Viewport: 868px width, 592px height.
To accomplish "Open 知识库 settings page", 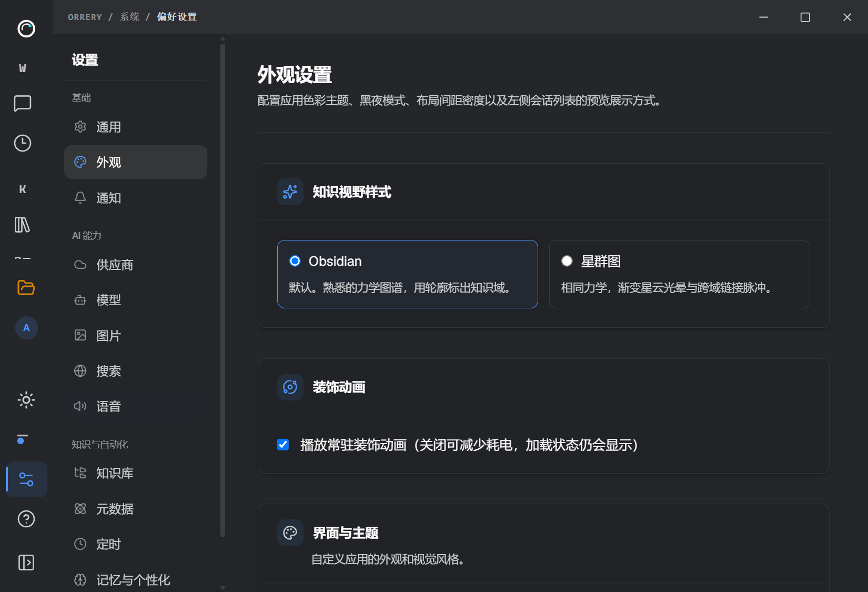I will tap(136, 473).
